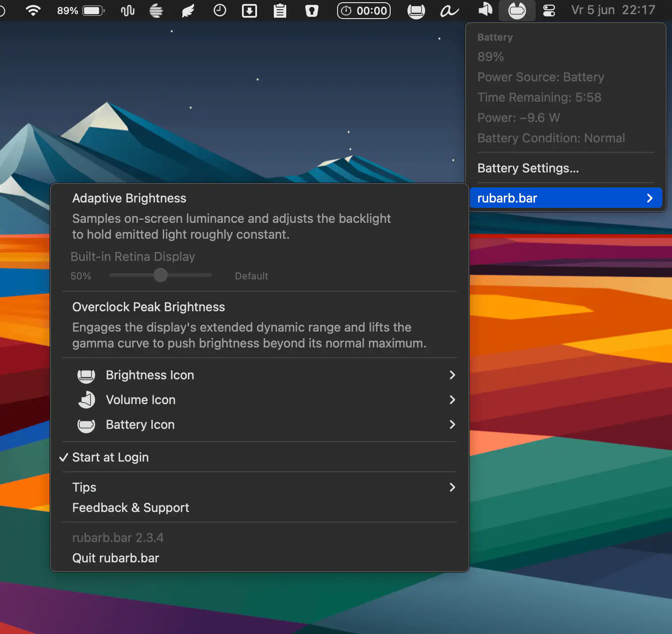Click the 89% line in Battery menu

coord(491,57)
